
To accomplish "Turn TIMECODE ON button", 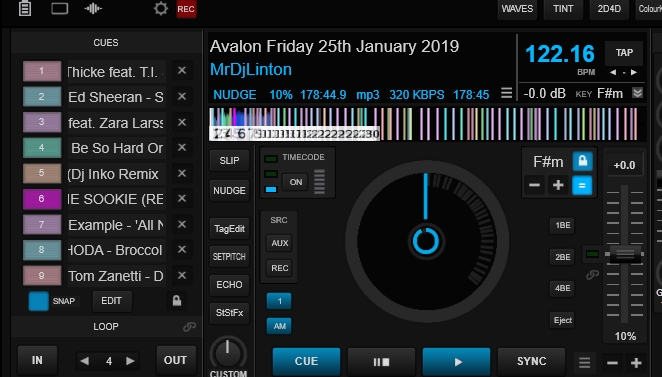I will [296, 182].
